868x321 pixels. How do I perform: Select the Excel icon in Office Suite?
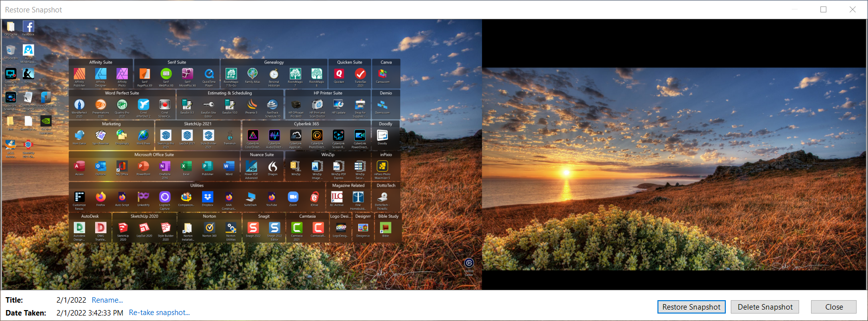point(186,168)
